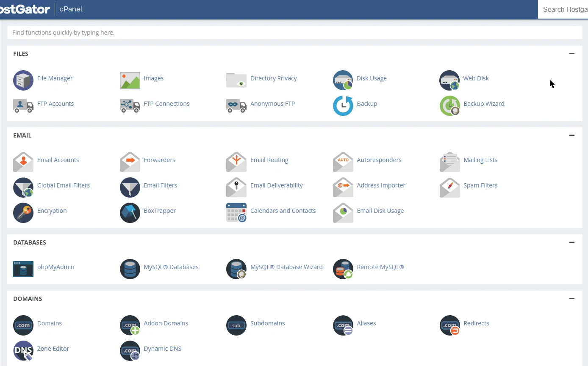The height and width of the screenshot is (366, 588).
Task: Open the phpMyAdmin icon
Action: tap(23, 269)
